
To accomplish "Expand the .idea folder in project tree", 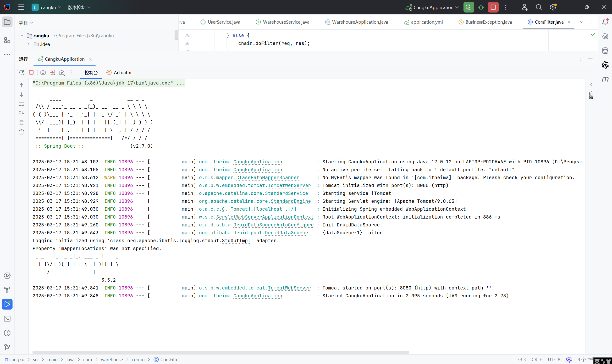I will 29,44.
